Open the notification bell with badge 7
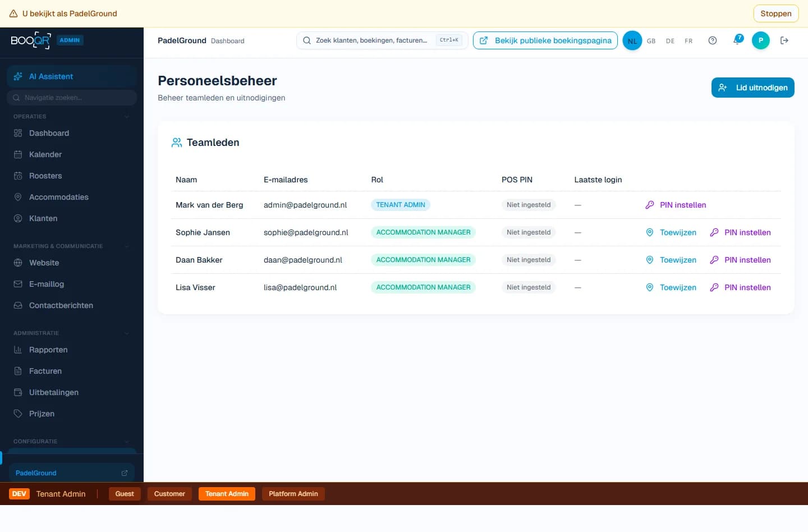Screen dimensions: 808x532 [737, 40]
